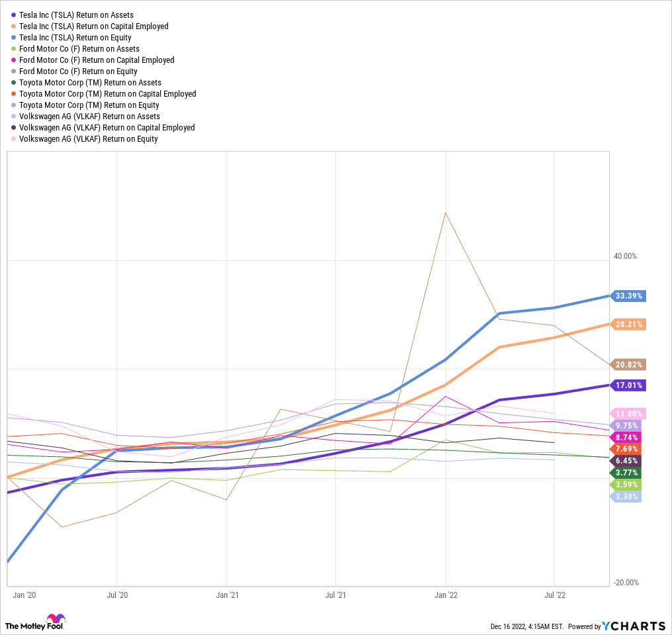The height and width of the screenshot is (635, 672).
Task: Click the Jul '20 x-axis label
Action: 117,595
